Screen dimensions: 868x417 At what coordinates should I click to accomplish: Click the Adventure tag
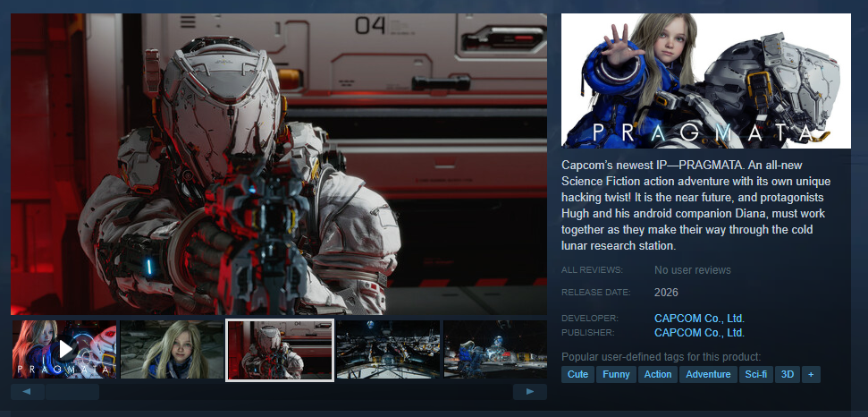[x=708, y=374]
